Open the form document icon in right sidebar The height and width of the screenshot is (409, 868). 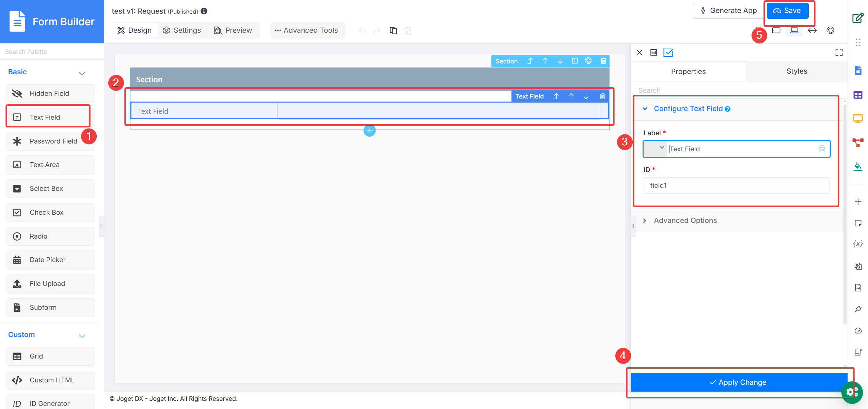pyautogui.click(x=858, y=71)
